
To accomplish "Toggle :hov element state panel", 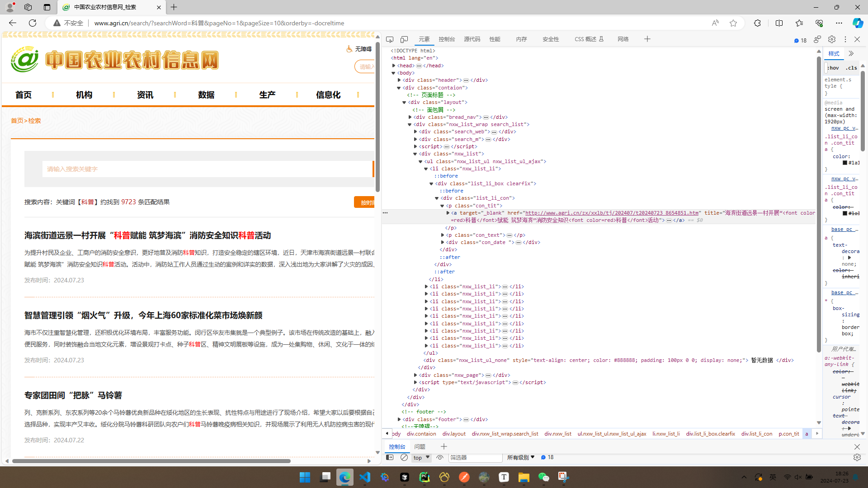I will click(x=833, y=68).
